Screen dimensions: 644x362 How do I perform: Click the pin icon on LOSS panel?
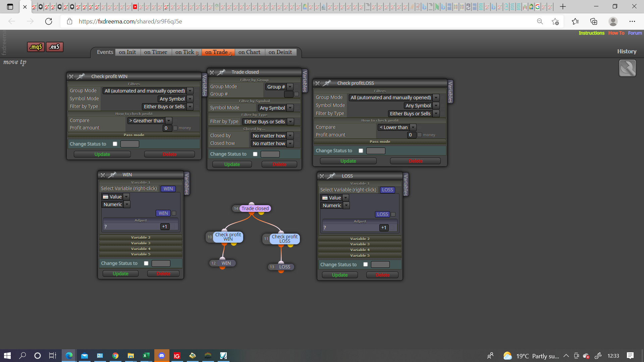click(x=331, y=176)
